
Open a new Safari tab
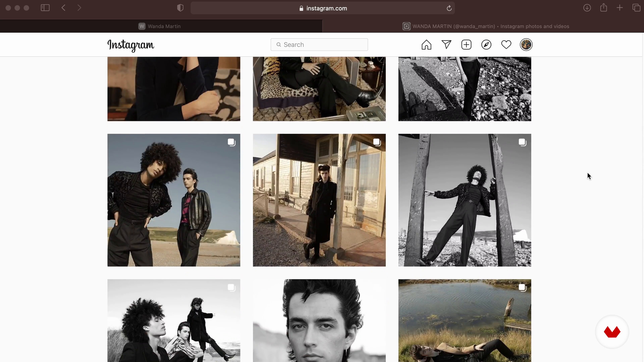tap(620, 8)
